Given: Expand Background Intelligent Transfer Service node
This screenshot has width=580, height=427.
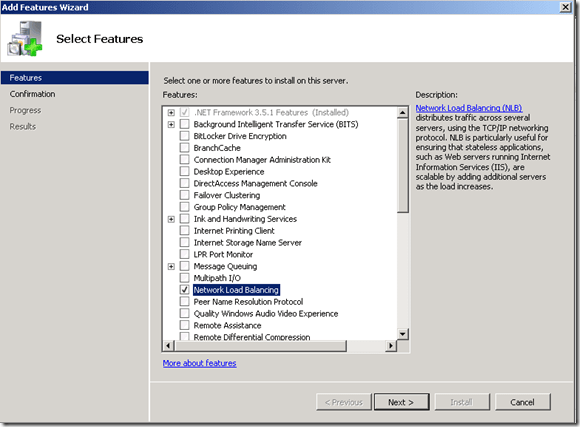Looking at the screenshot, I should click(x=171, y=124).
